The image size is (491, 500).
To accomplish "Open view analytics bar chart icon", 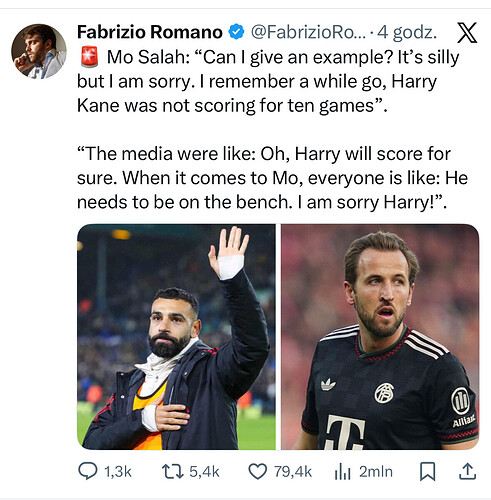I will (343, 472).
